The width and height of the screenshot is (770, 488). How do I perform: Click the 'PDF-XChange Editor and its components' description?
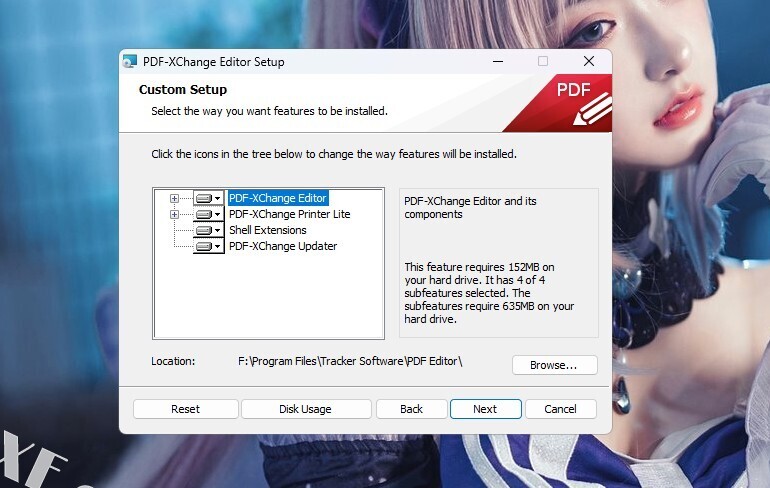(470, 208)
